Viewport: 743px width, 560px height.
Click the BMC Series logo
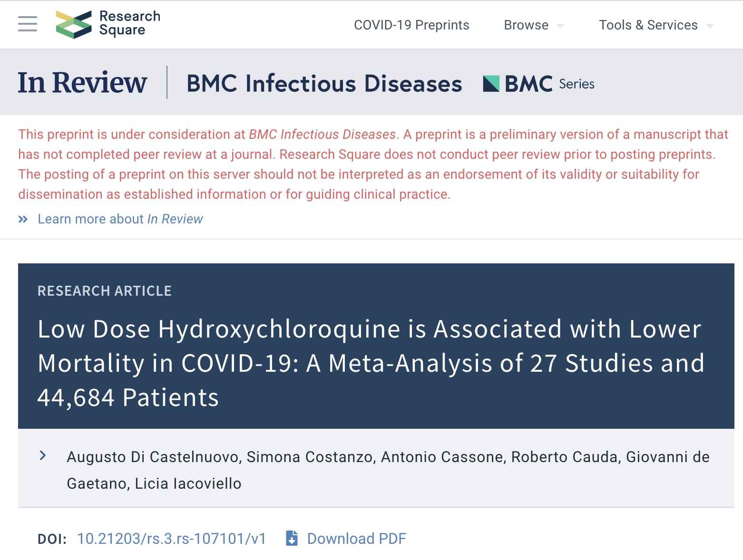(x=538, y=84)
